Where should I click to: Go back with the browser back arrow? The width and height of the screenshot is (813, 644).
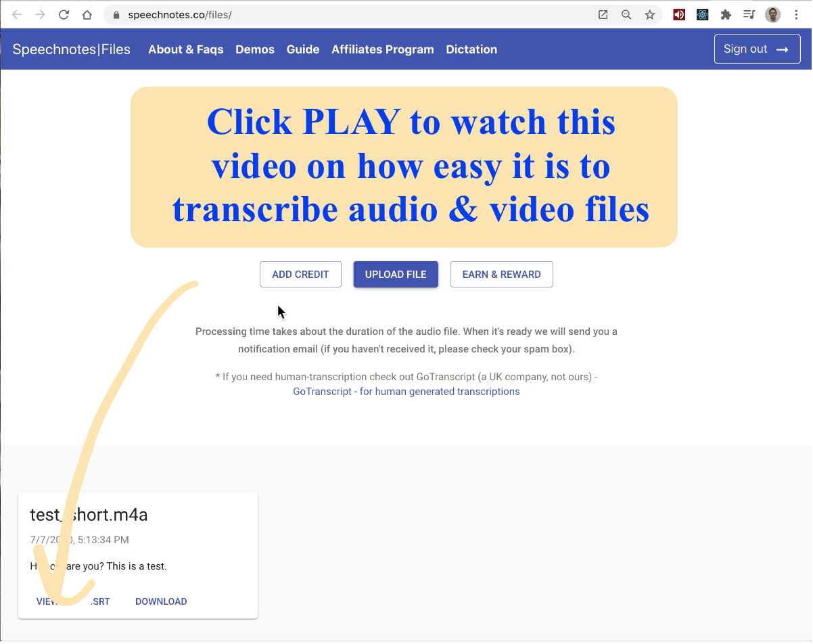click(17, 14)
